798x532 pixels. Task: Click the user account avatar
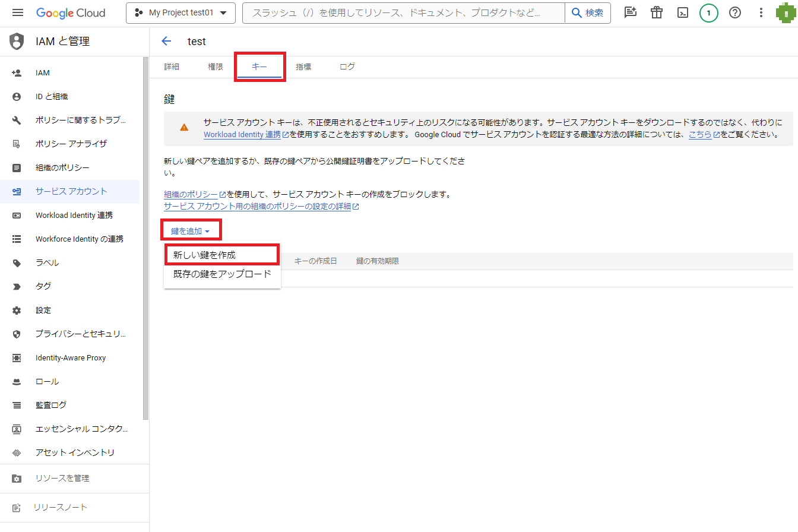point(786,13)
